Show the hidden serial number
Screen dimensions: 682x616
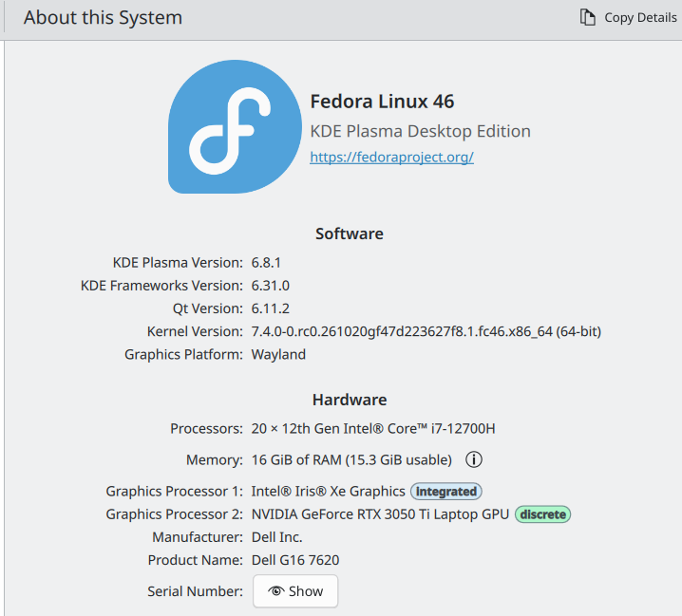pos(295,591)
